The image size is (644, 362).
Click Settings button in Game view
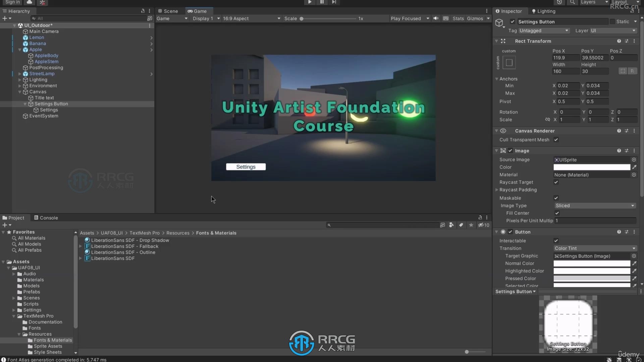pos(246,167)
